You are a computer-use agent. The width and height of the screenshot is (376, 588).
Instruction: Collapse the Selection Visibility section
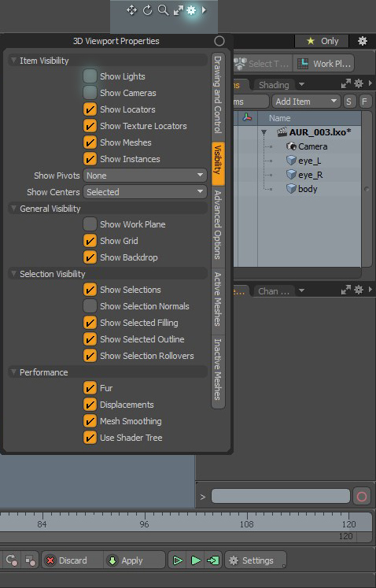click(x=14, y=273)
